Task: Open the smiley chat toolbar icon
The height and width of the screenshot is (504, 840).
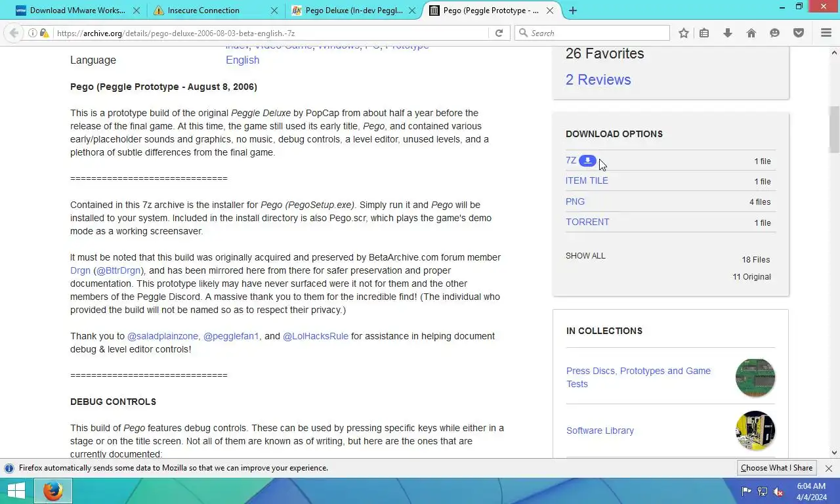Action: click(x=775, y=33)
